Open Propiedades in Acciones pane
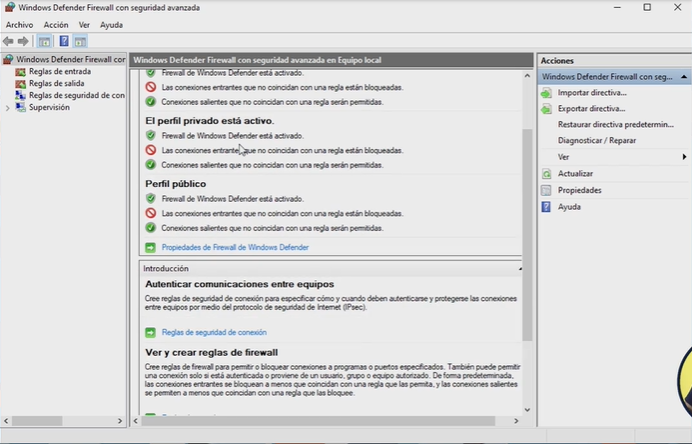The height and width of the screenshot is (444, 692). pyautogui.click(x=579, y=190)
